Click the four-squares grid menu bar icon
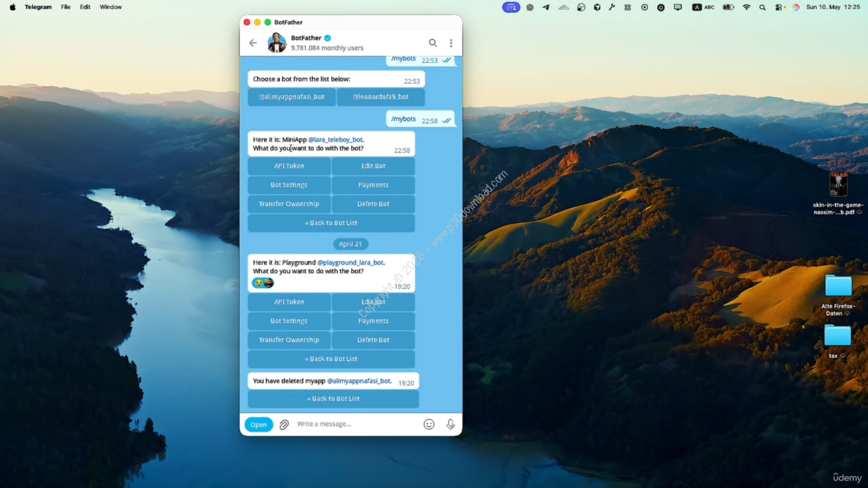 point(628,7)
